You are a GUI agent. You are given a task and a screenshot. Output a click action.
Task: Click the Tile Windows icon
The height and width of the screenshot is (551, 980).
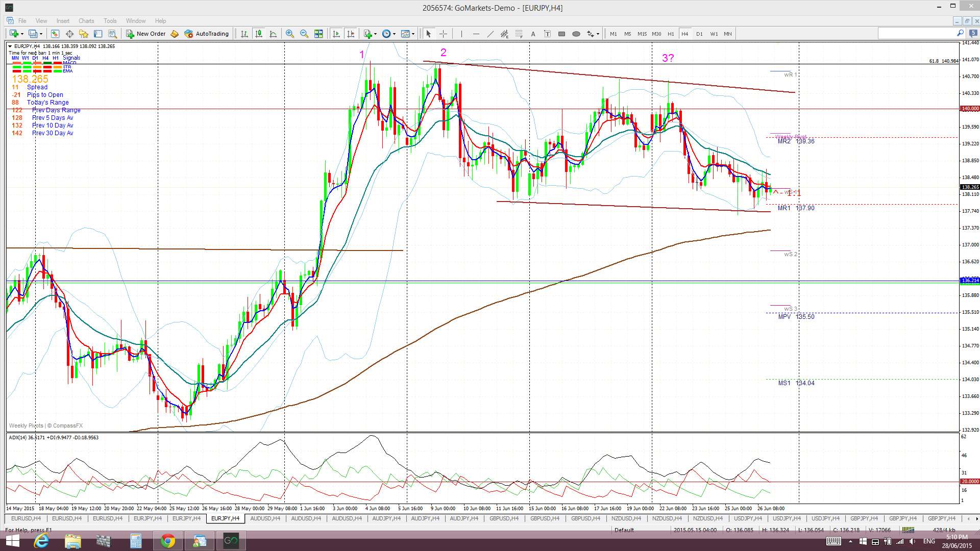coord(318,34)
